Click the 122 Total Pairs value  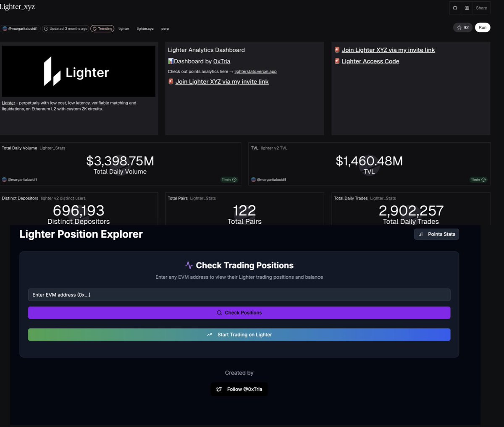(244, 210)
